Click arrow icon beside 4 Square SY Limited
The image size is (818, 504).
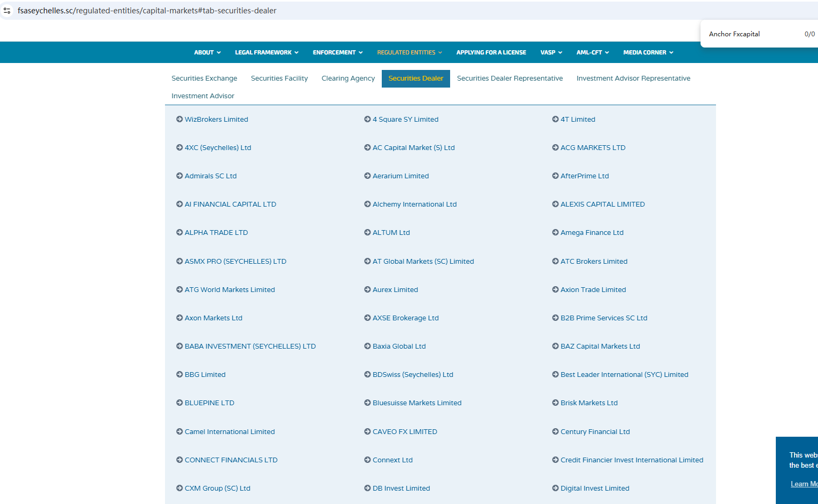367,119
